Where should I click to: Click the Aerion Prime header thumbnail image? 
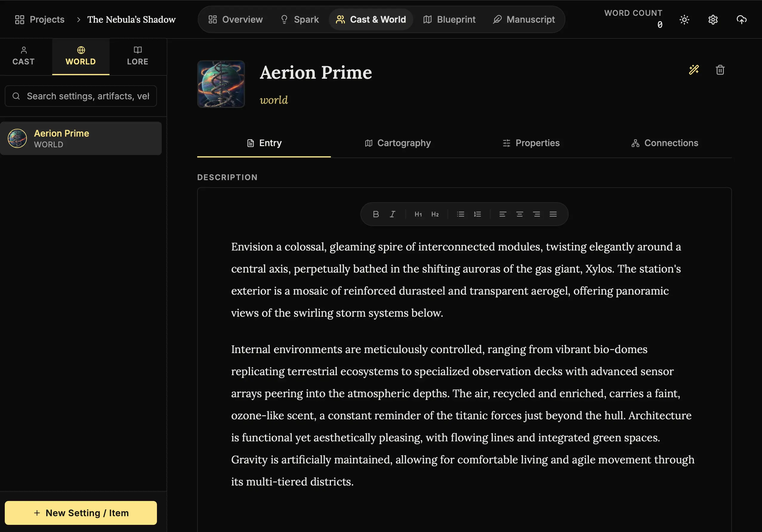pos(221,84)
